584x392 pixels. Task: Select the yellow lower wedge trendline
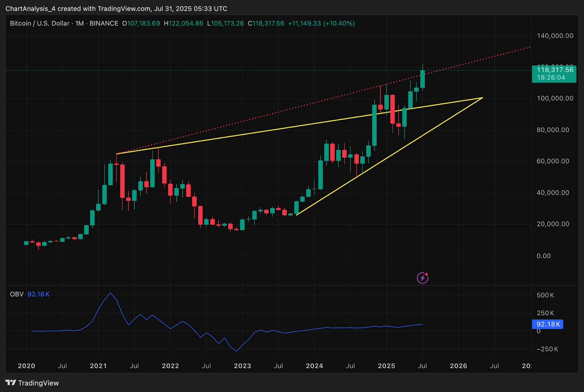pyautogui.click(x=389, y=156)
